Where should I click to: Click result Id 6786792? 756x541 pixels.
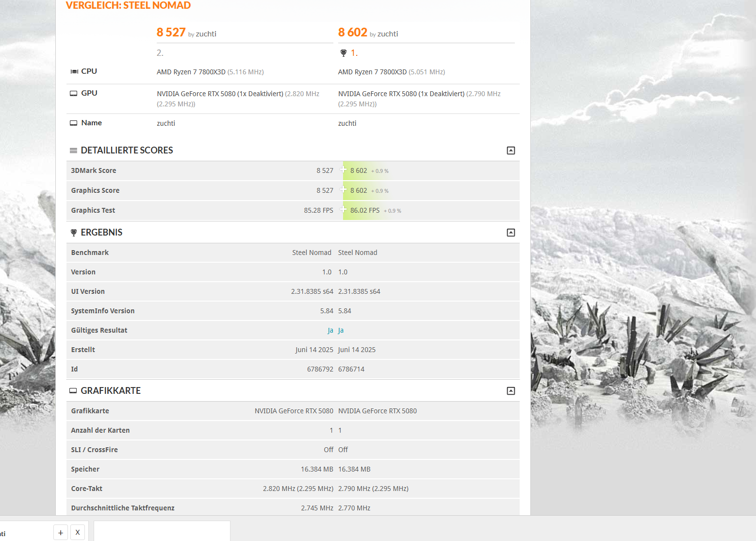(x=320, y=369)
